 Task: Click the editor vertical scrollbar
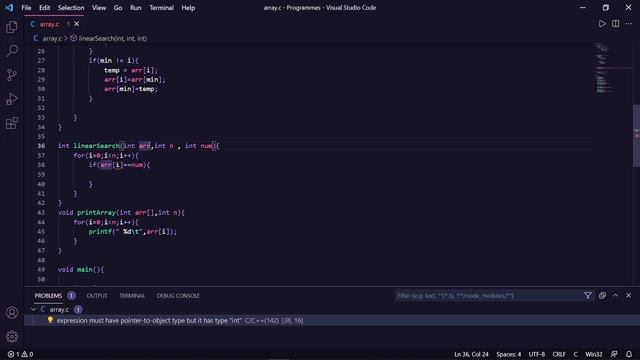[x=636, y=136]
